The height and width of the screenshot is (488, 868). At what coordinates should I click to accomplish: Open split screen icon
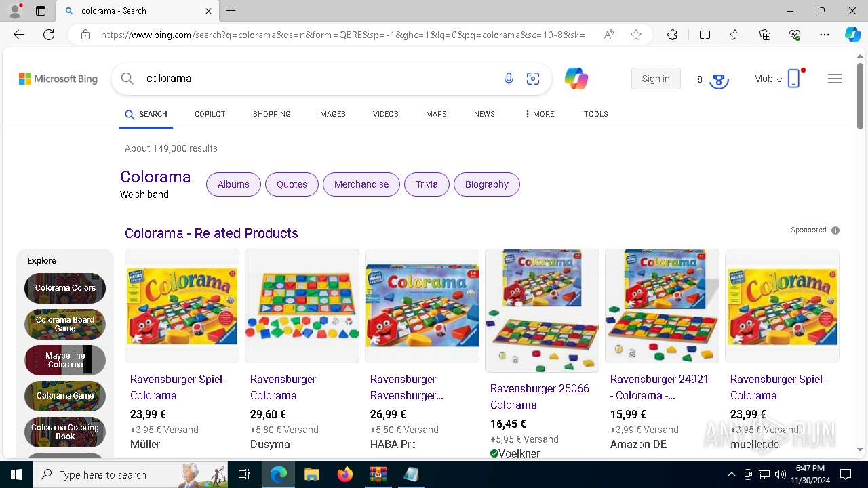pyautogui.click(x=705, y=35)
